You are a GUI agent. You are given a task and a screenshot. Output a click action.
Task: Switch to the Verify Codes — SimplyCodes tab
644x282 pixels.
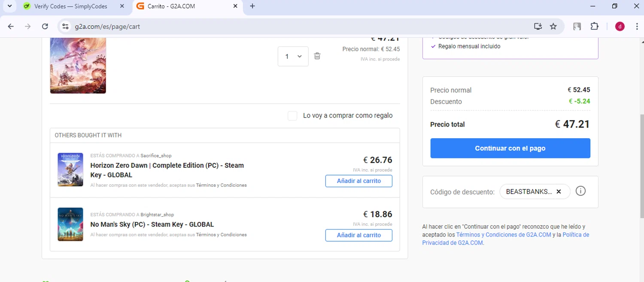coord(71,6)
